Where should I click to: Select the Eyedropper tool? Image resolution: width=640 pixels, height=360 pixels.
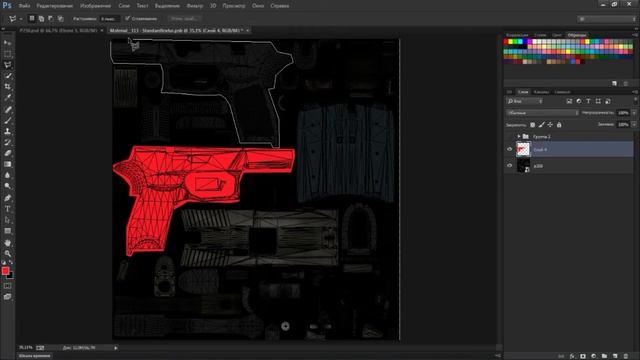(x=7, y=98)
